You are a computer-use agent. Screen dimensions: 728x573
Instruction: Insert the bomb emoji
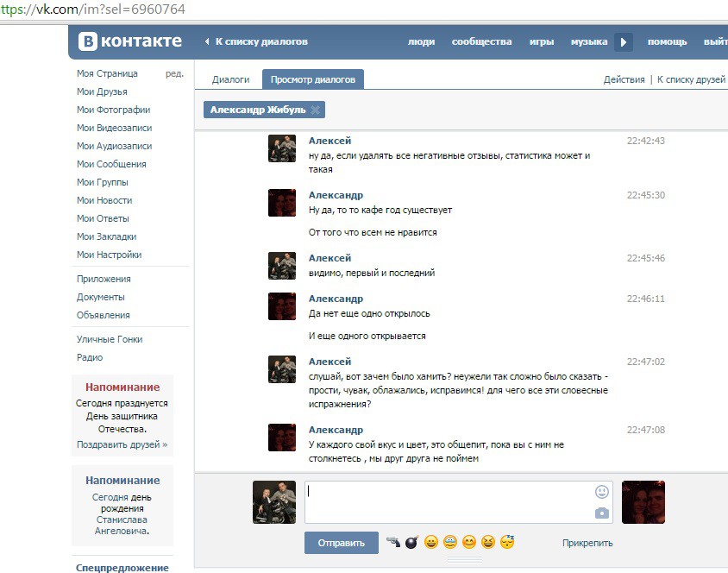pos(411,543)
